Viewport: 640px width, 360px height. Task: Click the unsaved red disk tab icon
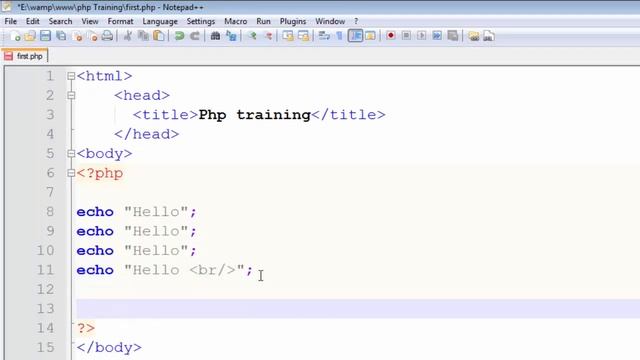(x=9, y=56)
